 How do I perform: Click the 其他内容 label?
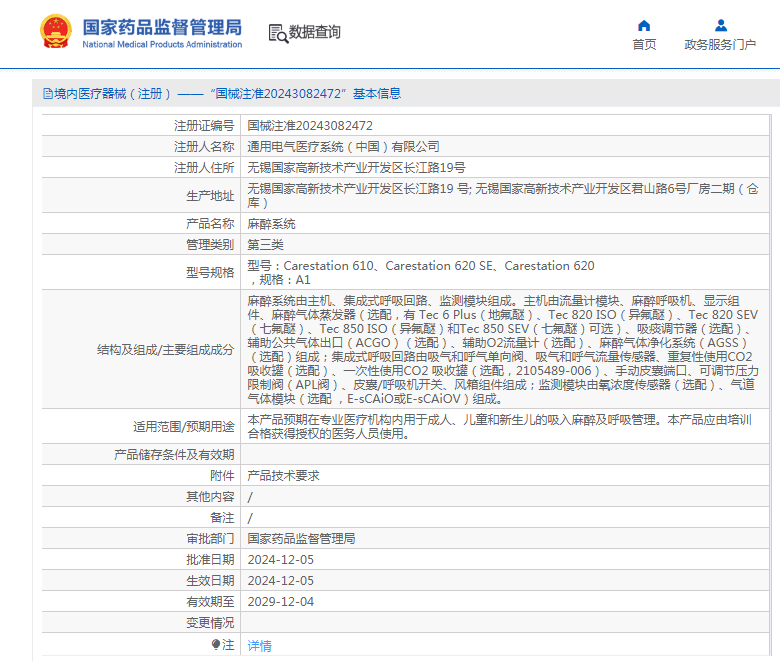[x=210, y=497]
